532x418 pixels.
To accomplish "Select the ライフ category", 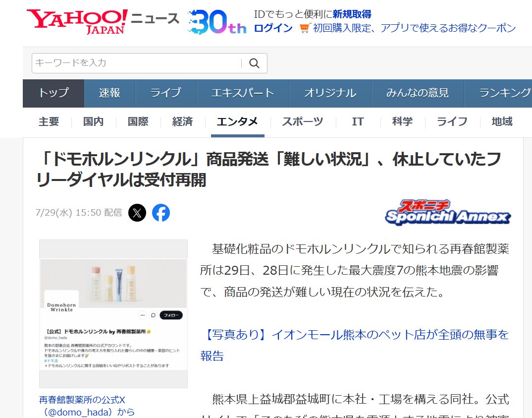I will (x=452, y=121).
